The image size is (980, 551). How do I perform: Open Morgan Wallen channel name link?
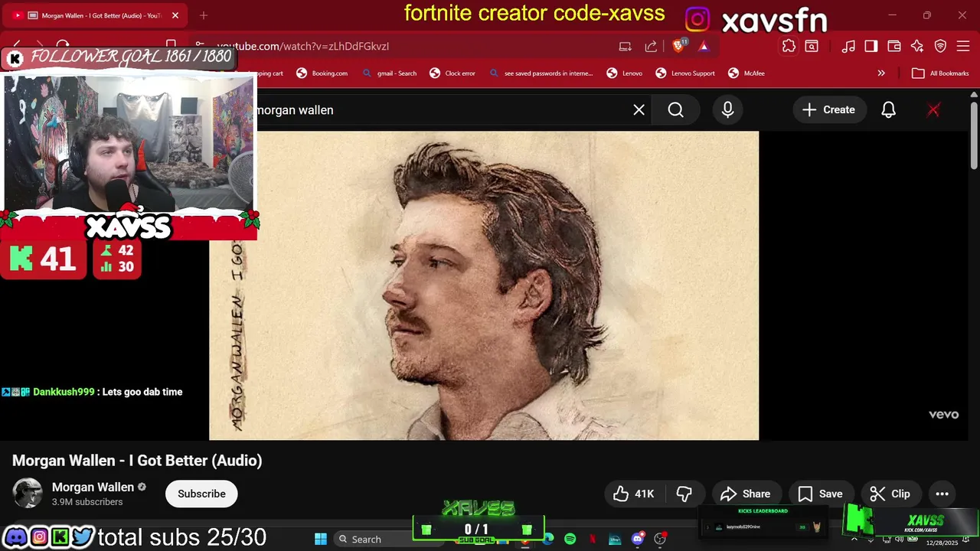click(93, 487)
